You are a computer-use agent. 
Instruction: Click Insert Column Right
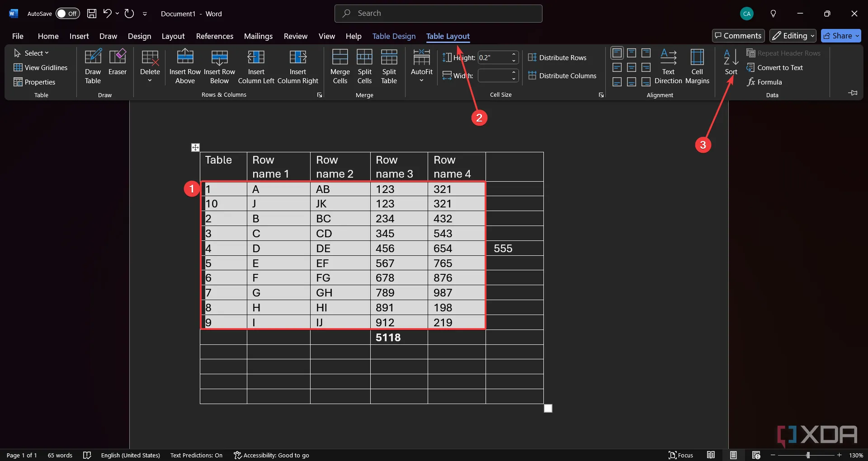(x=297, y=66)
